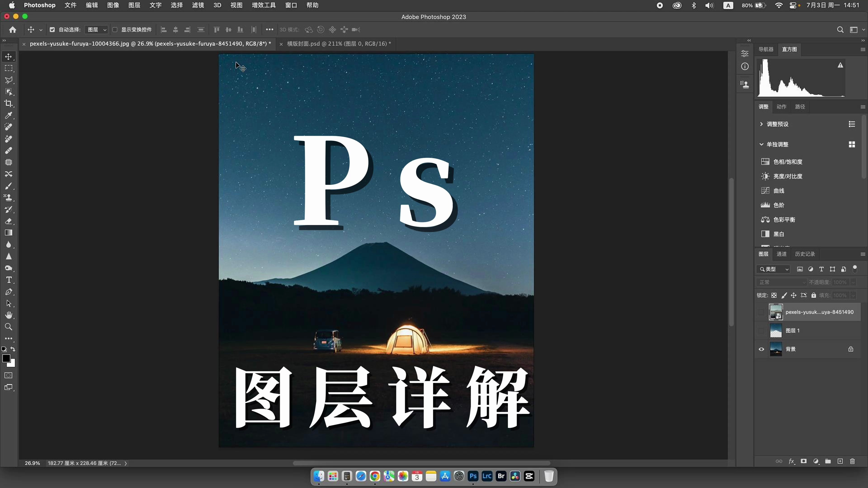868x488 pixels.
Task: Open the 滤镜 menu
Action: pyautogui.click(x=198, y=5)
